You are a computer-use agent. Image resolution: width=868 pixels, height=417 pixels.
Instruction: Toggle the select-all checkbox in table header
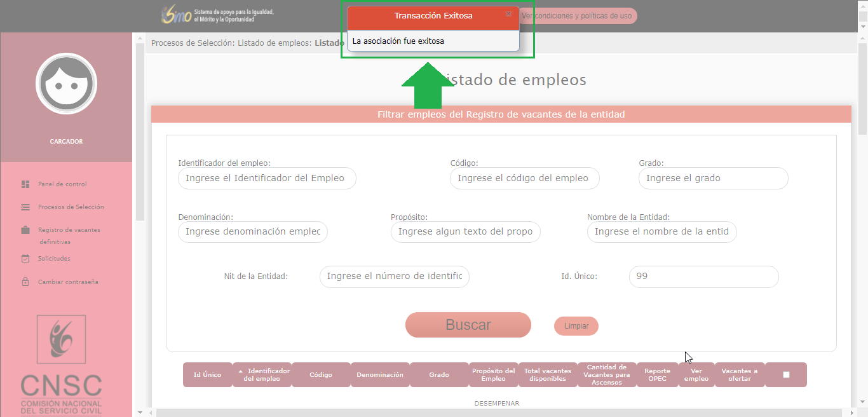pos(786,375)
